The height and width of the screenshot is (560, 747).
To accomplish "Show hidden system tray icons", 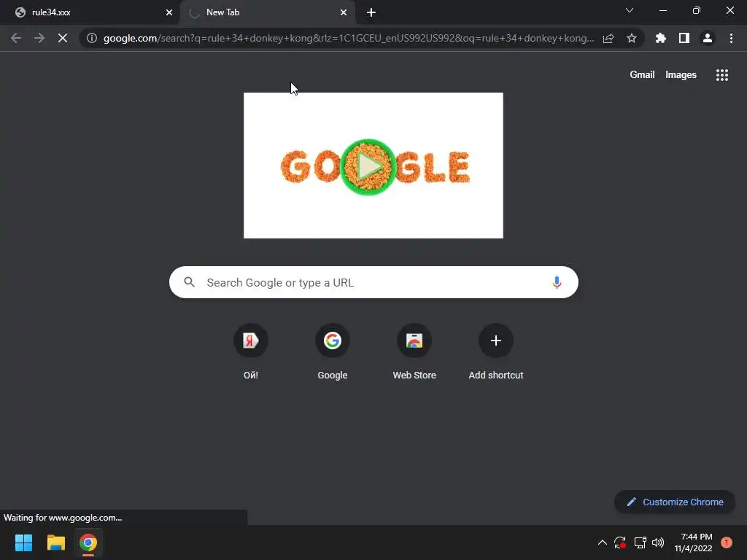I will click(x=602, y=542).
